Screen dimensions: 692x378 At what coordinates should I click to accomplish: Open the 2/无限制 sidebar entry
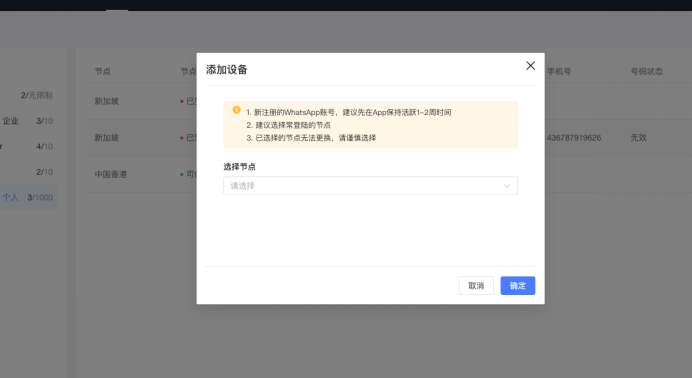37,95
